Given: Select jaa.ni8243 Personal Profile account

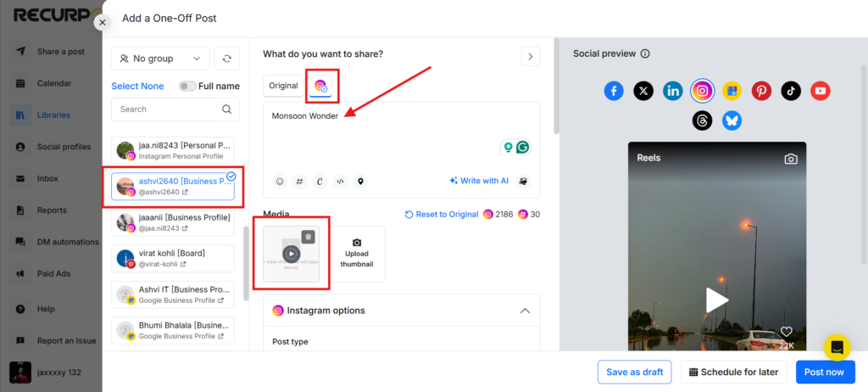Looking at the screenshot, I should 173,151.
